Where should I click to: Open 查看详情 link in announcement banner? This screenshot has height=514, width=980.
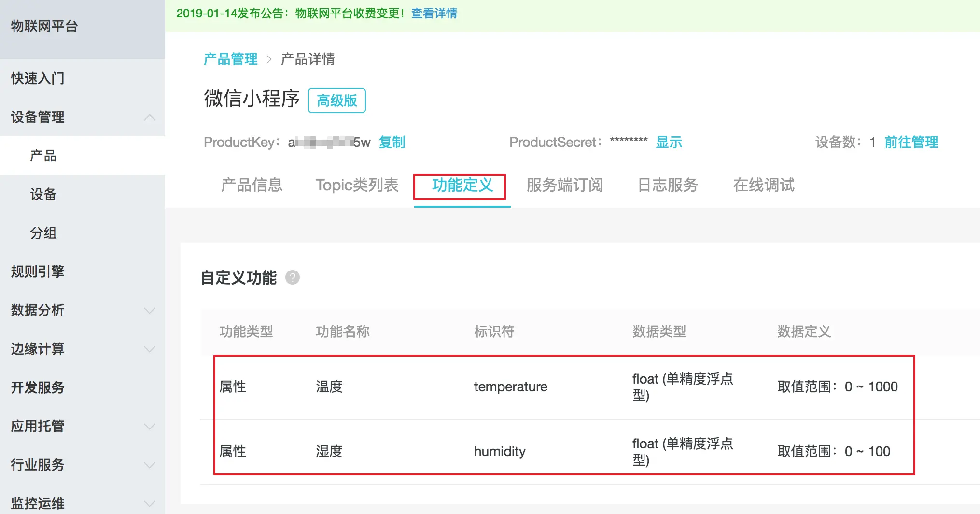[434, 14]
